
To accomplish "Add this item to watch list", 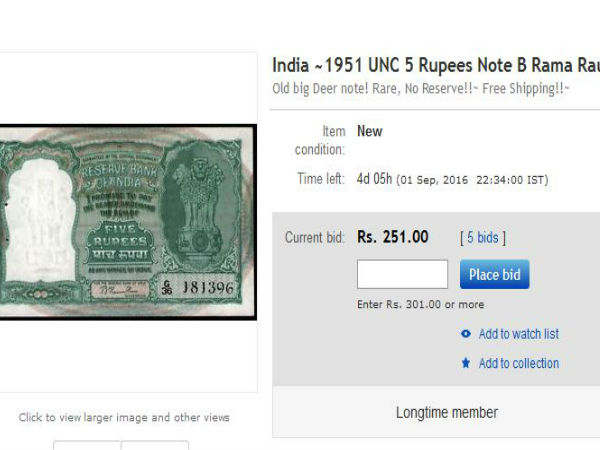I will [x=518, y=334].
